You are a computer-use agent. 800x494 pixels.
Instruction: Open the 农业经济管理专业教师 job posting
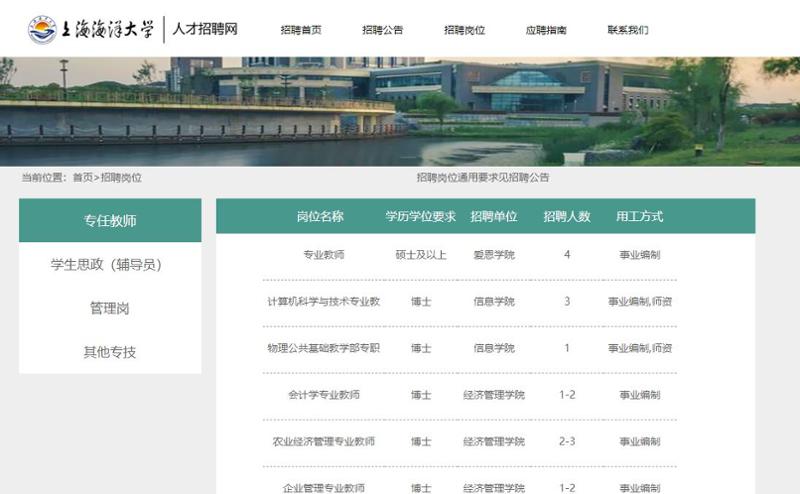(323, 441)
